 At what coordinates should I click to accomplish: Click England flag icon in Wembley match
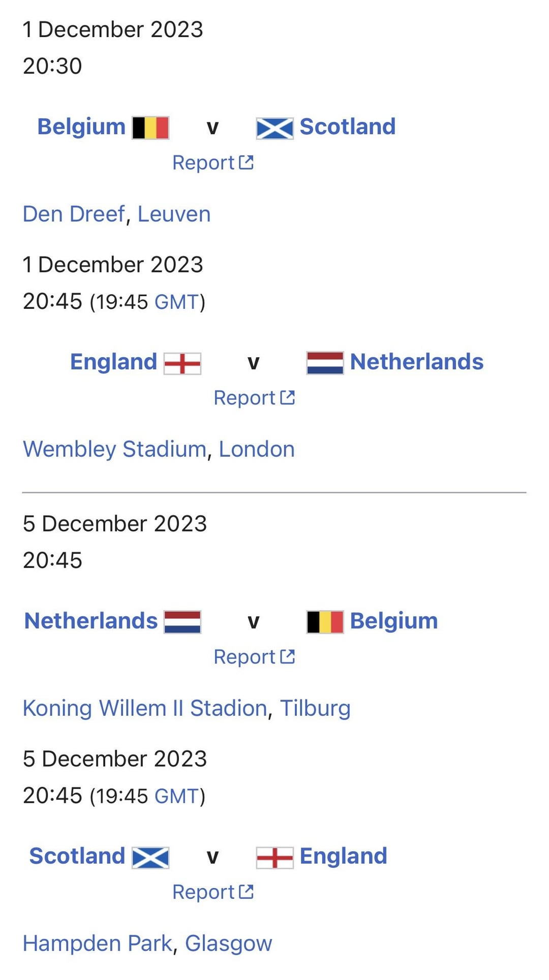(x=182, y=363)
